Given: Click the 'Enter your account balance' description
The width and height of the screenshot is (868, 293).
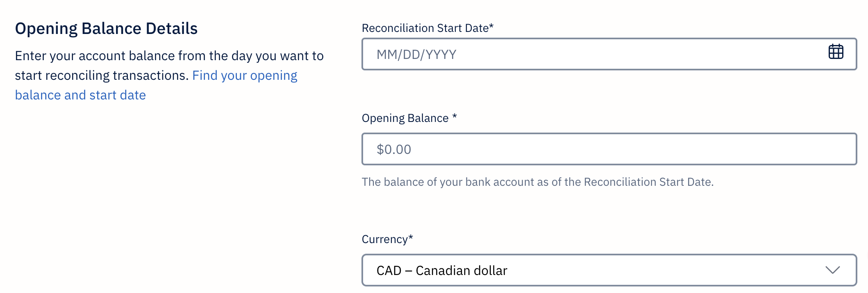Looking at the screenshot, I should (x=169, y=56).
